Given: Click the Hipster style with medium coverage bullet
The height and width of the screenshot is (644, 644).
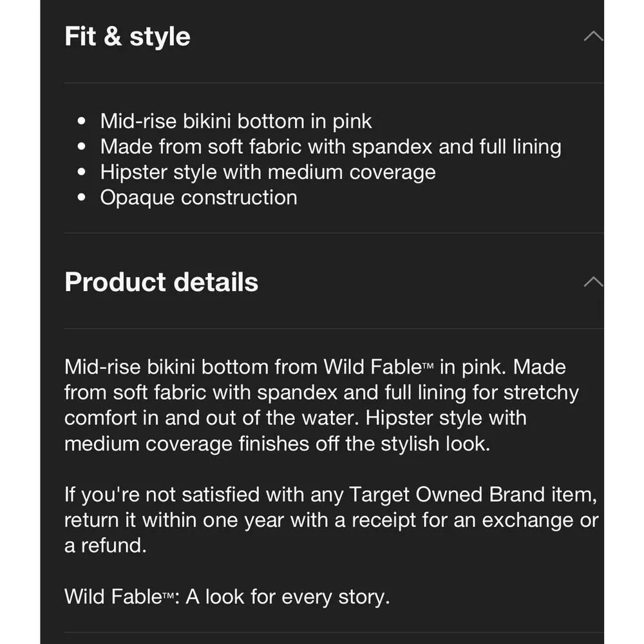Looking at the screenshot, I should (x=268, y=172).
